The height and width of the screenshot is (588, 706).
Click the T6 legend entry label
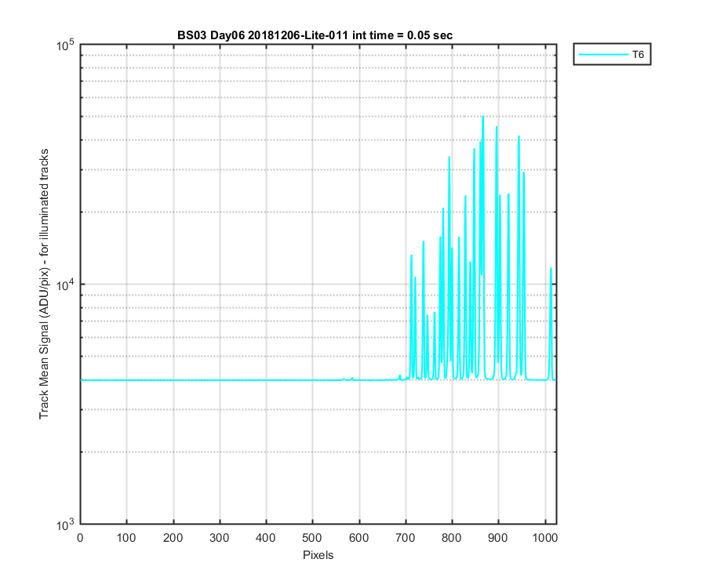coord(638,55)
